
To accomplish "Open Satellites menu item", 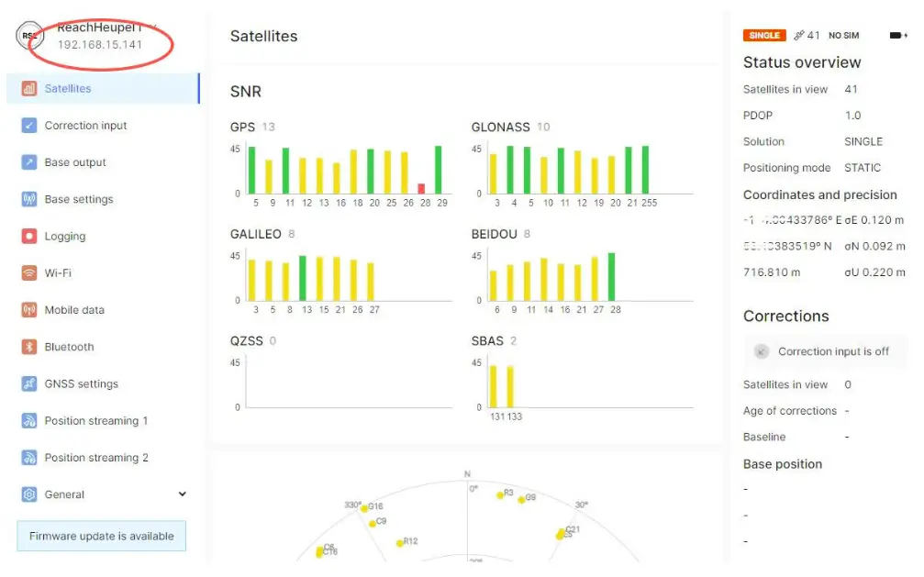I will pos(103,88).
